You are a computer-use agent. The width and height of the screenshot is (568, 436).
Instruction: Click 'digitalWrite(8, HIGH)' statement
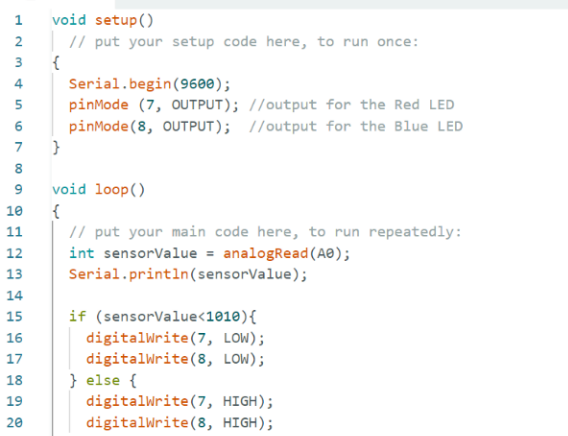pos(180,423)
